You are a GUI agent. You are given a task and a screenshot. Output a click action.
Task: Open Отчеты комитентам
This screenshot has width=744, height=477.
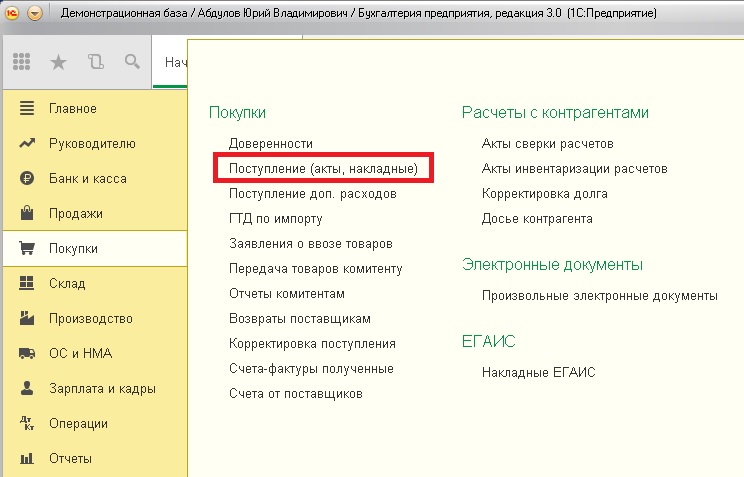point(287,294)
